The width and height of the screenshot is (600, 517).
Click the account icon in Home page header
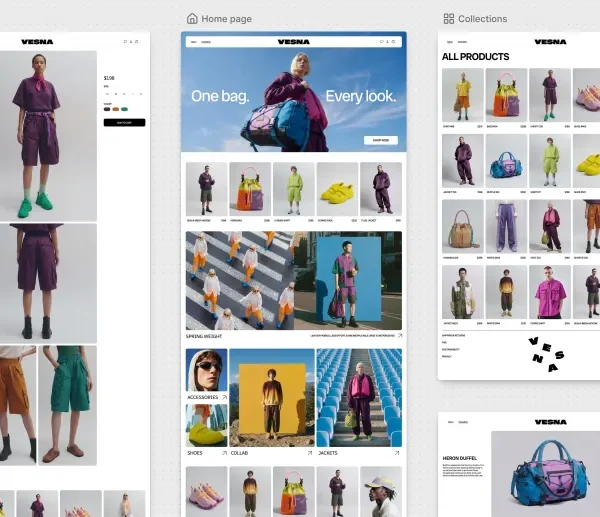pyautogui.click(x=387, y=42)
